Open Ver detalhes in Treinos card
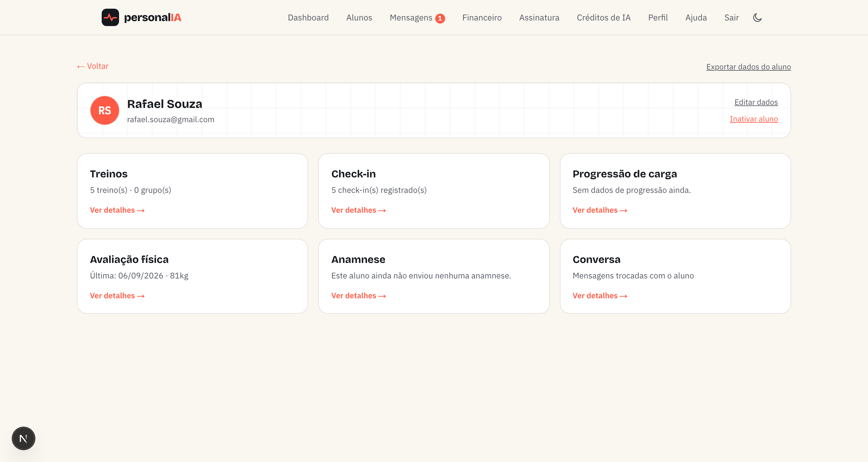The image size is (868, 462). coord(117,210)
